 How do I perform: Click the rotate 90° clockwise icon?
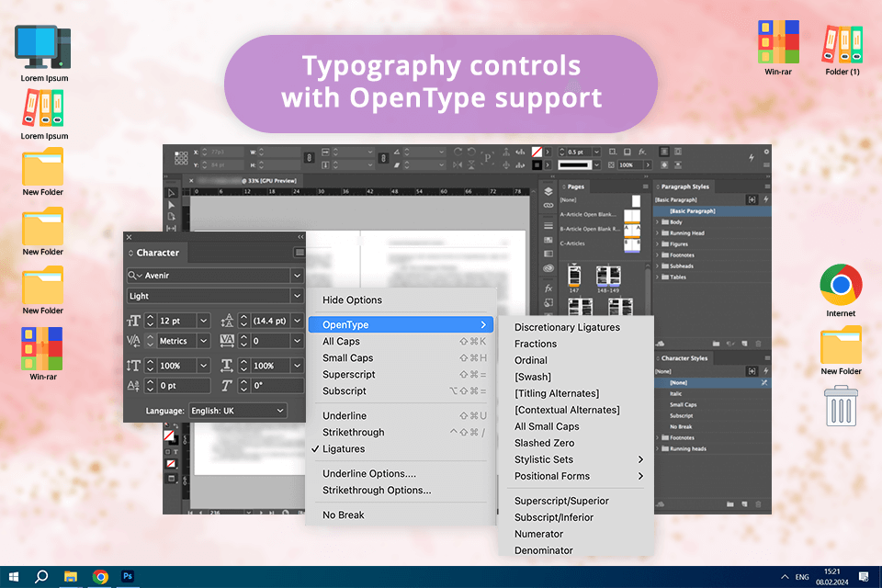coord(458,152)
